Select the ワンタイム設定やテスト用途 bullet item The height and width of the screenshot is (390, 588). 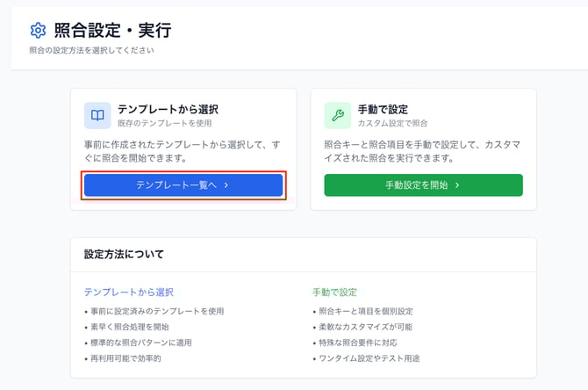(x=369, y=358)
